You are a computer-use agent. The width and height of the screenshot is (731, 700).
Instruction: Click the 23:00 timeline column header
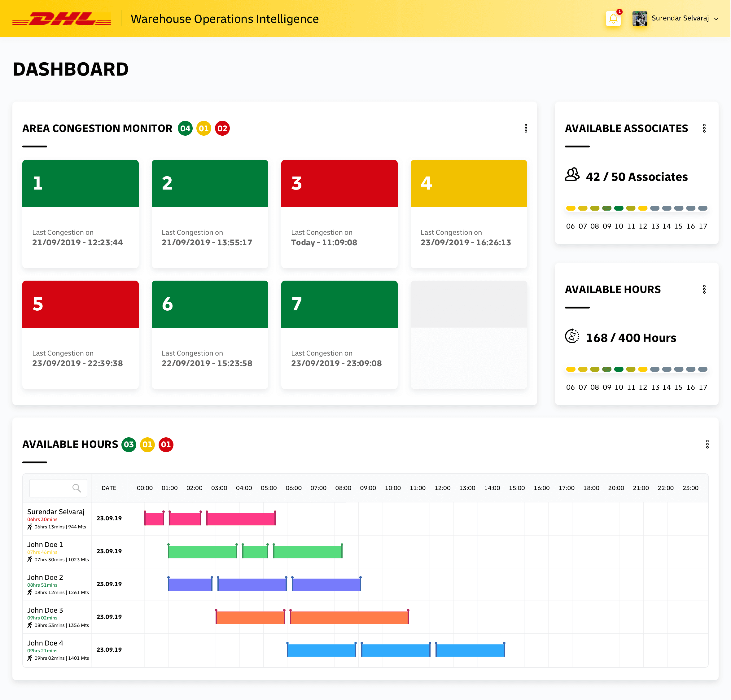click(x=690, y=488)
